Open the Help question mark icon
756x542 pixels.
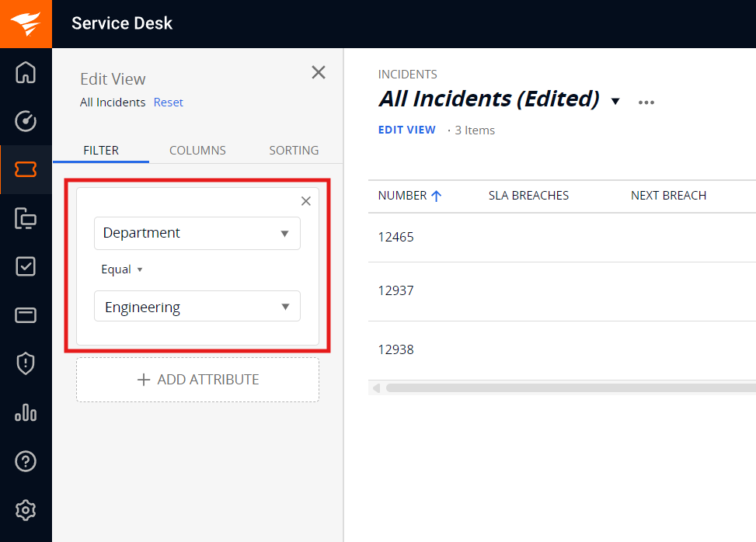[x=26, y=461]
